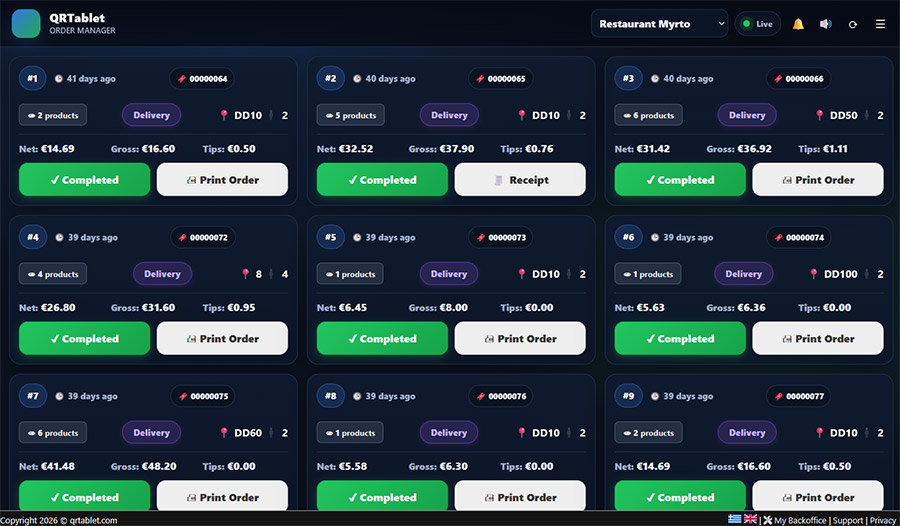
Task: Expand 2 products on order #1
Action: [53, 115]
